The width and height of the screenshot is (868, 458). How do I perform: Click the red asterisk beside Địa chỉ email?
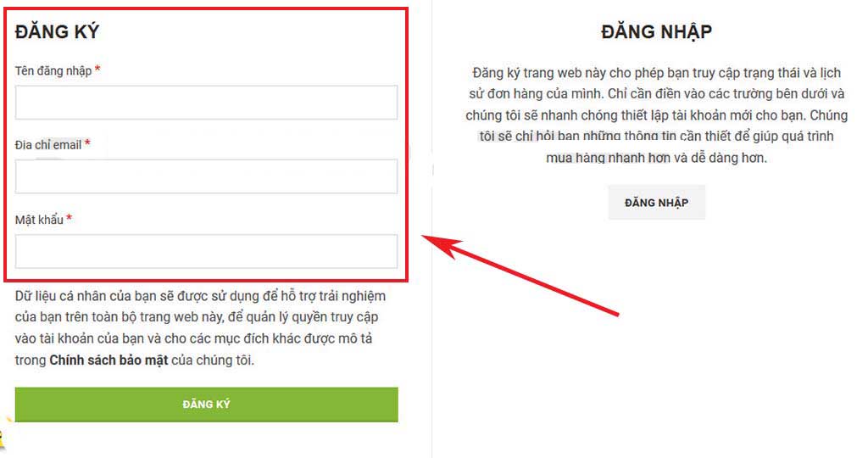[87, 143]
